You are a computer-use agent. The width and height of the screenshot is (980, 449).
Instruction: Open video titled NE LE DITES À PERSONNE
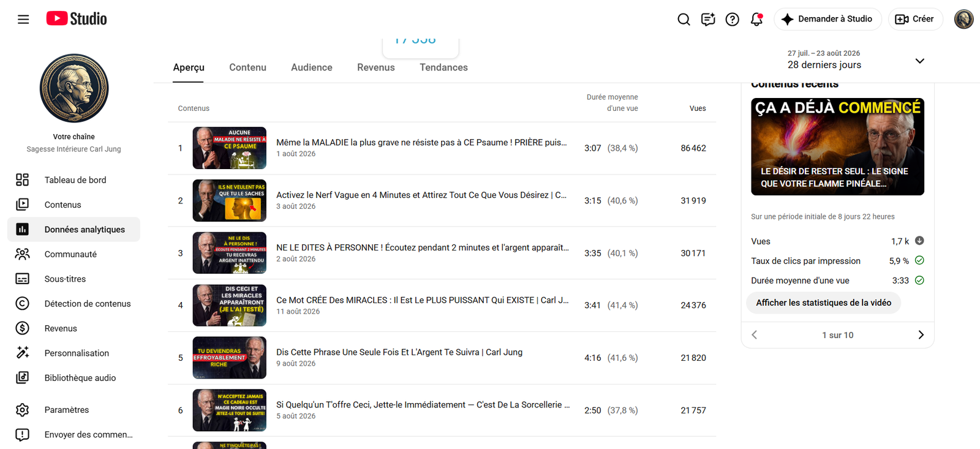tap(423, 247)
